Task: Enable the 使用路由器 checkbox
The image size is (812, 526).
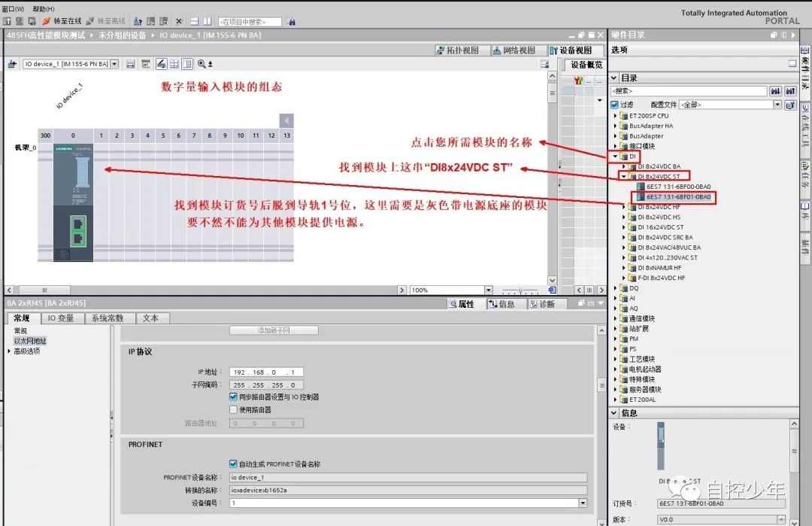Action: pyautogui.click(x=233, y=409)
